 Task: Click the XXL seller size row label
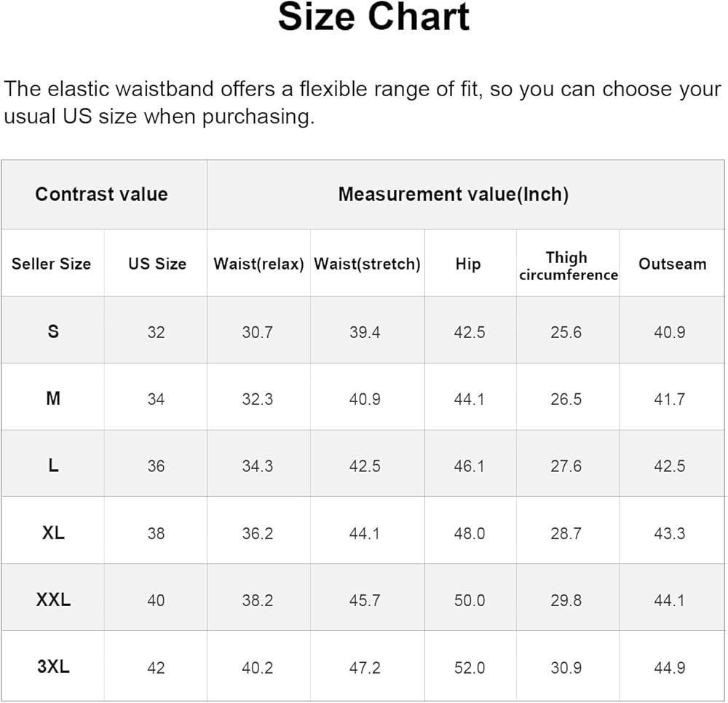click(x=53, y=600)
